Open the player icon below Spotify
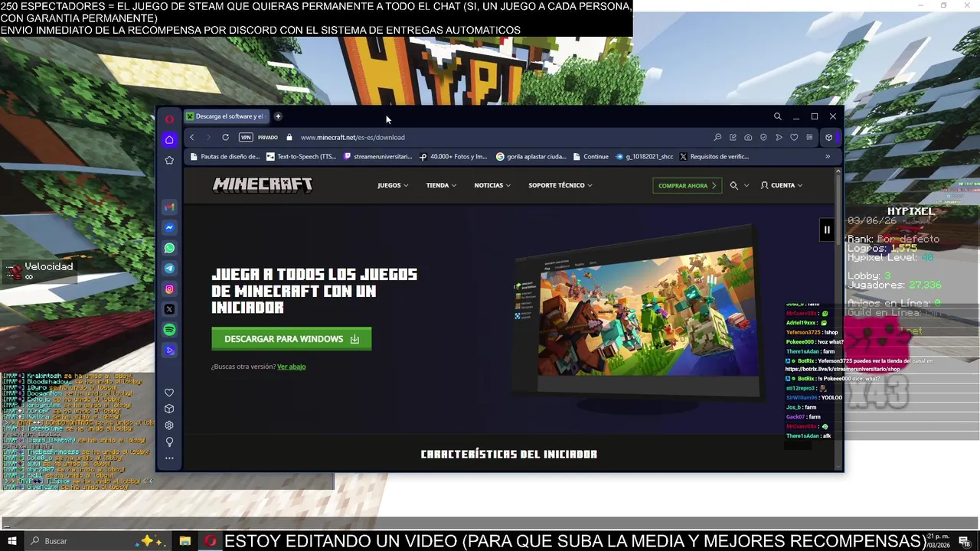Image resolution: width=980 pixels, height=551 pixels. point(169,350)
